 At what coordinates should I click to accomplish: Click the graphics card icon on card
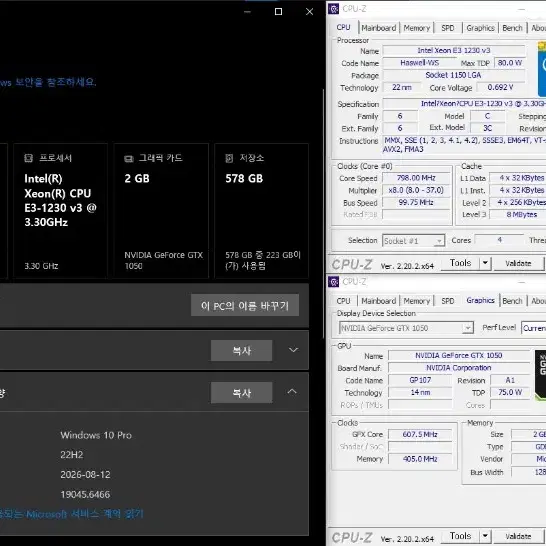(x=129, y=159)
